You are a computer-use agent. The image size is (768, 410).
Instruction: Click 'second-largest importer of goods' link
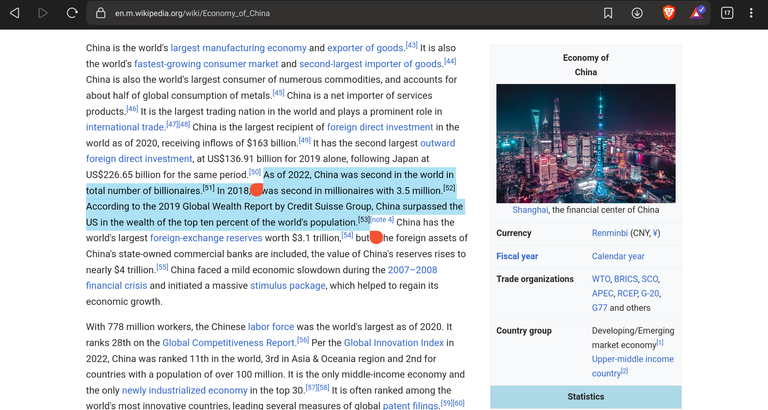370,64
